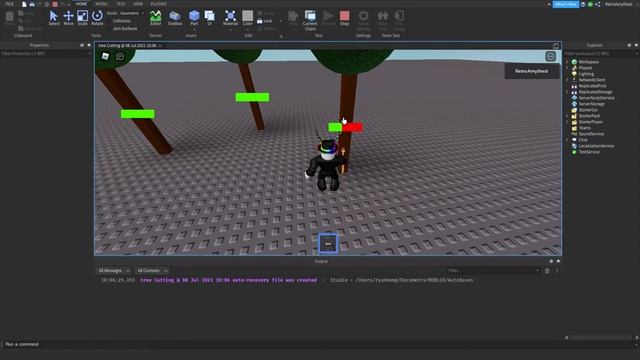Click the Game Settings gear icon
640x360 pixels.
tap(363, 16)
